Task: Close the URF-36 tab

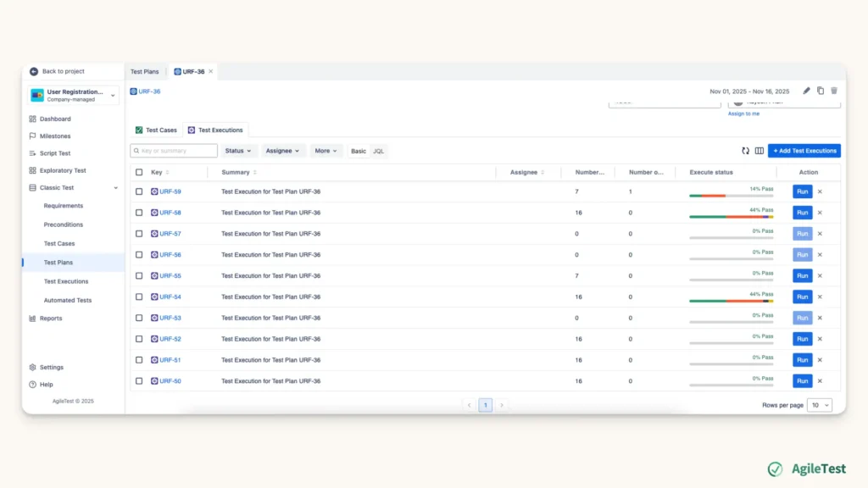Action: point(211,71)
